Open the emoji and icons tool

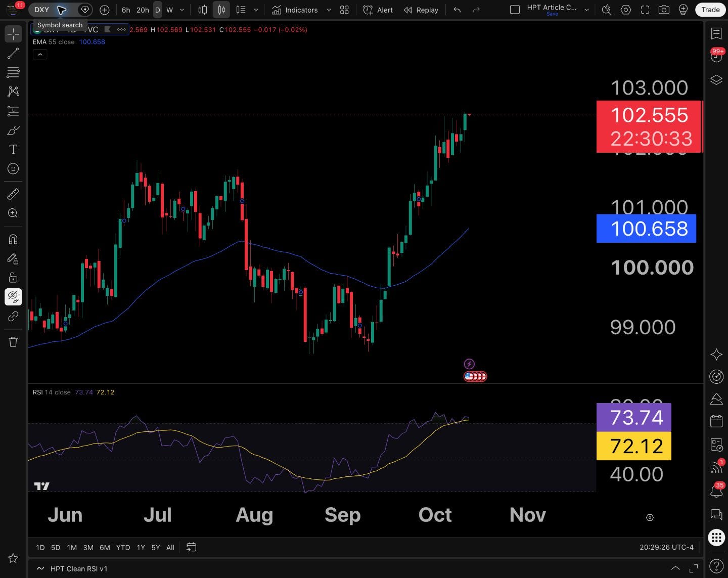click(x=13, y=169)
